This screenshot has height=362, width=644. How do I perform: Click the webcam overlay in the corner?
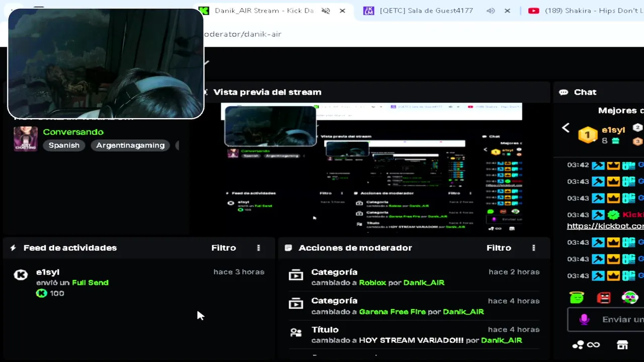click(x=106, y=63)
